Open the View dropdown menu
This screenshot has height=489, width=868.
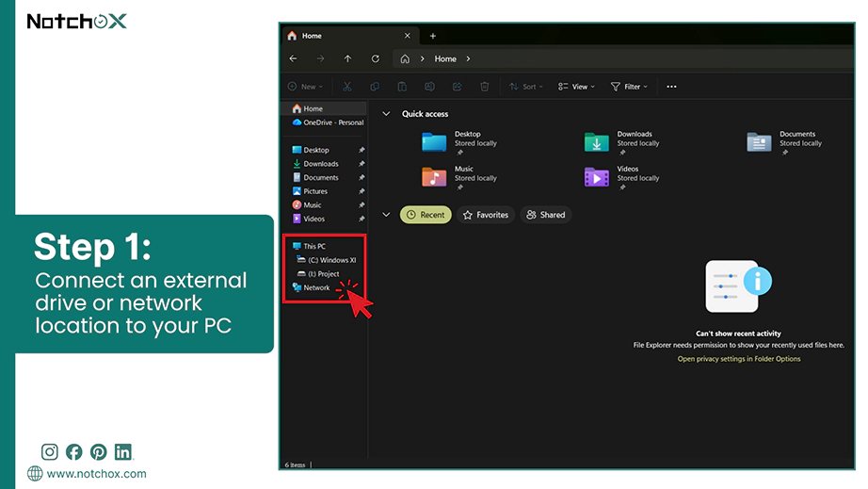576,87
